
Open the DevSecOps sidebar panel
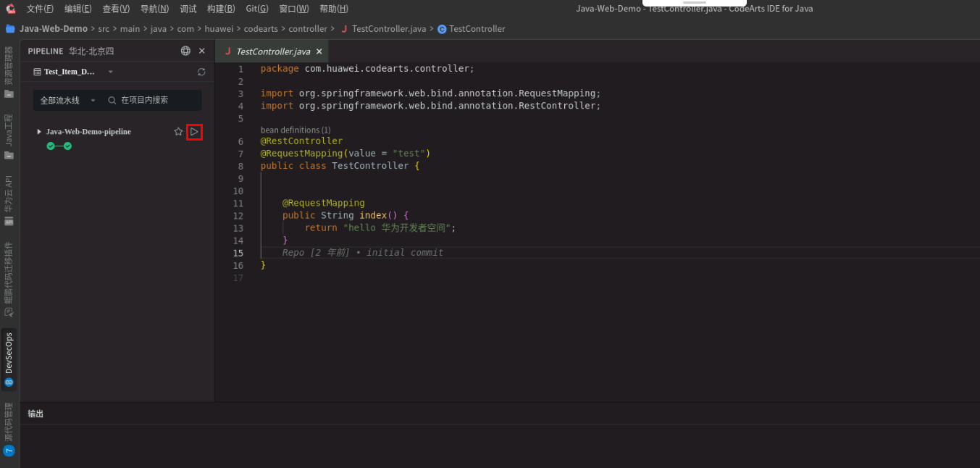pyautogui.click(x=9, y=351)
